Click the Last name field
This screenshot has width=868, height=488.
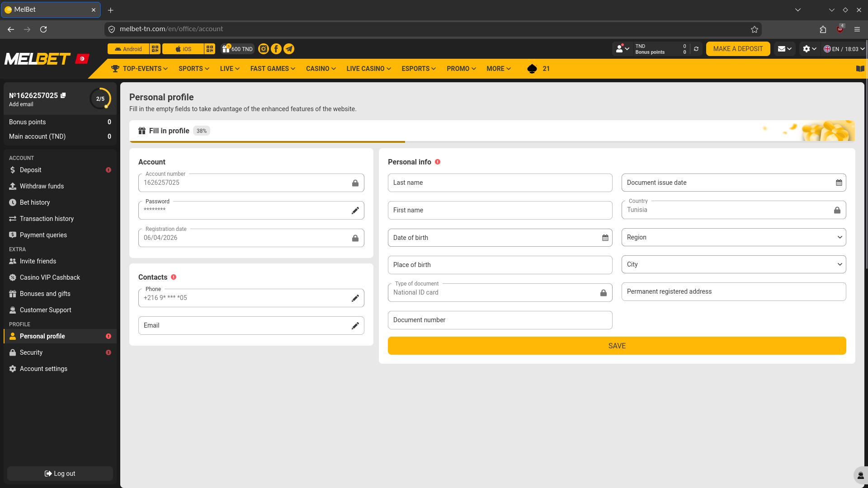pos(500,183)
